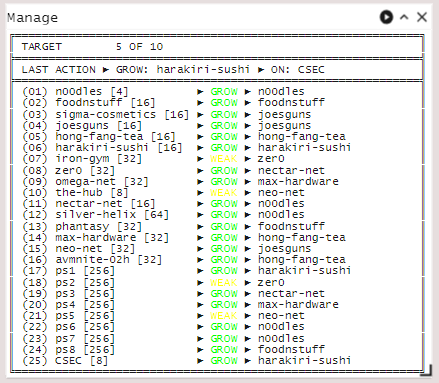Select row (08) zer0 [32]
Screen dimensions: 439x383
click(x=187, y=170)
